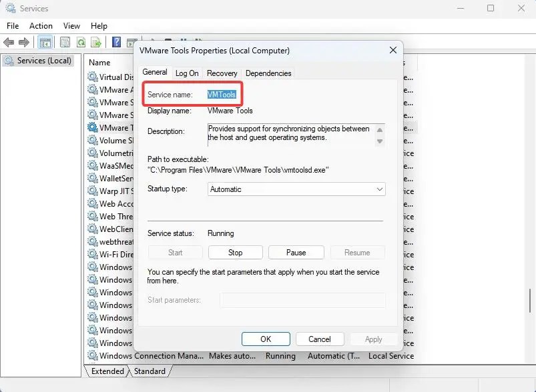Click the Refresh toolbar icon

81,43
